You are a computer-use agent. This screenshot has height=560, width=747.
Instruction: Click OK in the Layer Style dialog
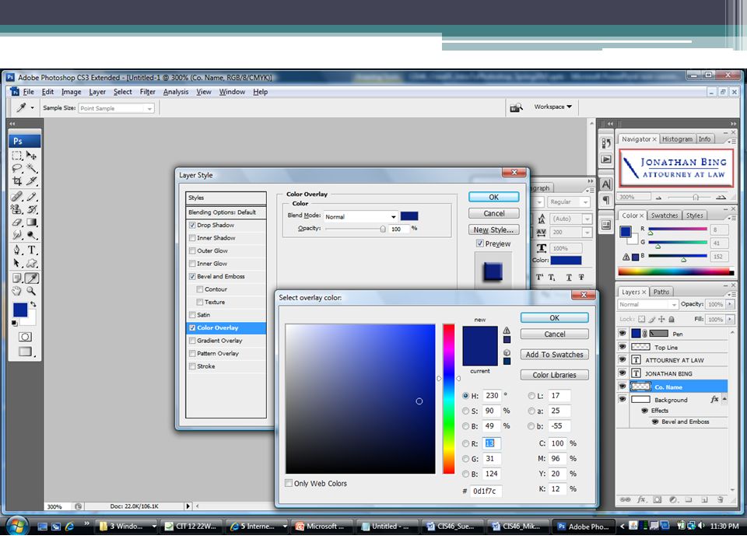point(493,197)
